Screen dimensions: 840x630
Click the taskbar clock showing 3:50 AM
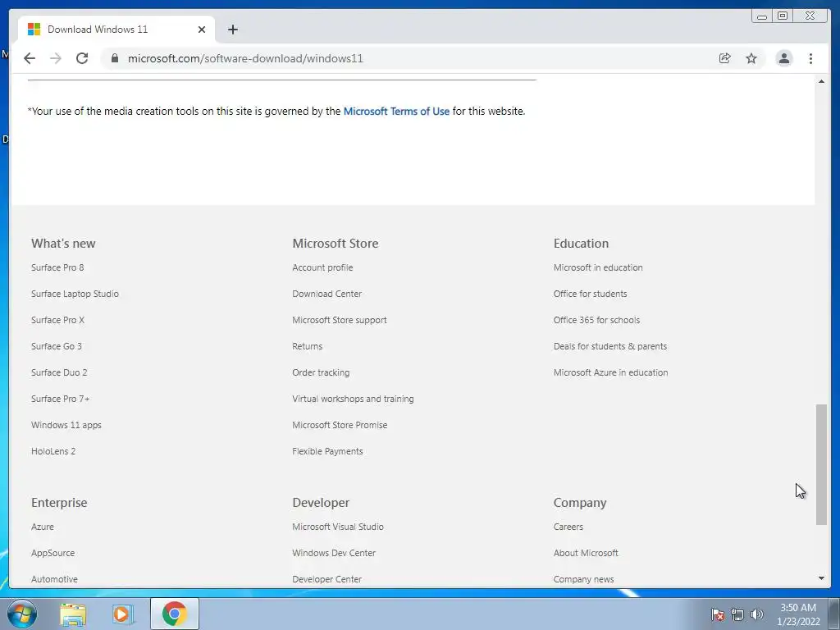(798, 614)
